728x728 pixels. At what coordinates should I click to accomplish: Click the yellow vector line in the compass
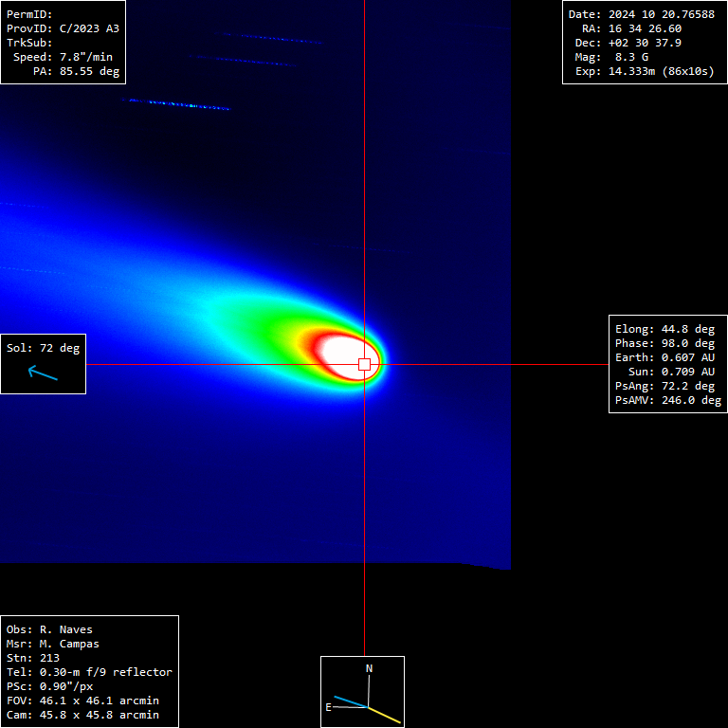coord(385,716)
